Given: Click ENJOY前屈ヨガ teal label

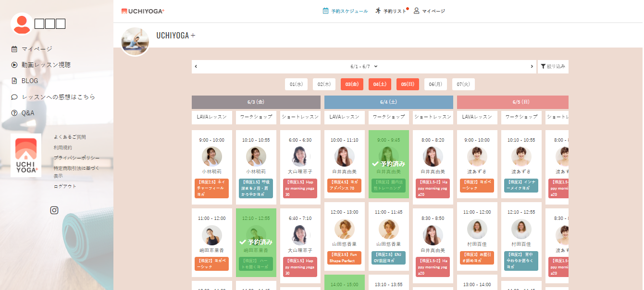Looking at the screenshot, I should (x=389, y=258).
